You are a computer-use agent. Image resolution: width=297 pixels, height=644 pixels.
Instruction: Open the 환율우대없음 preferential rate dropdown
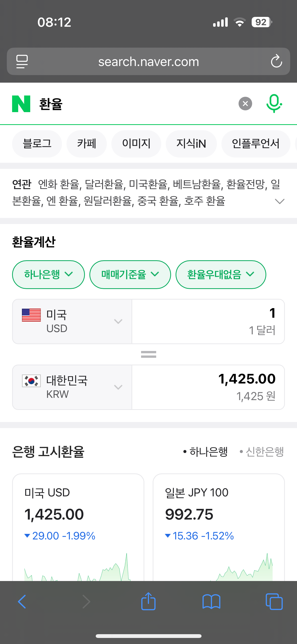click(221, 274)
